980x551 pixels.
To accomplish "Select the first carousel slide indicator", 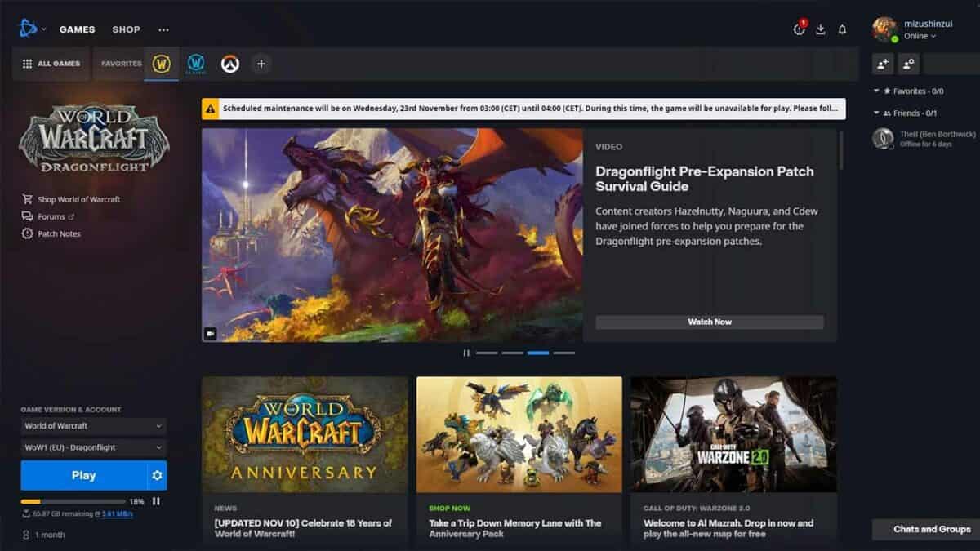I will tap(487, 353).
